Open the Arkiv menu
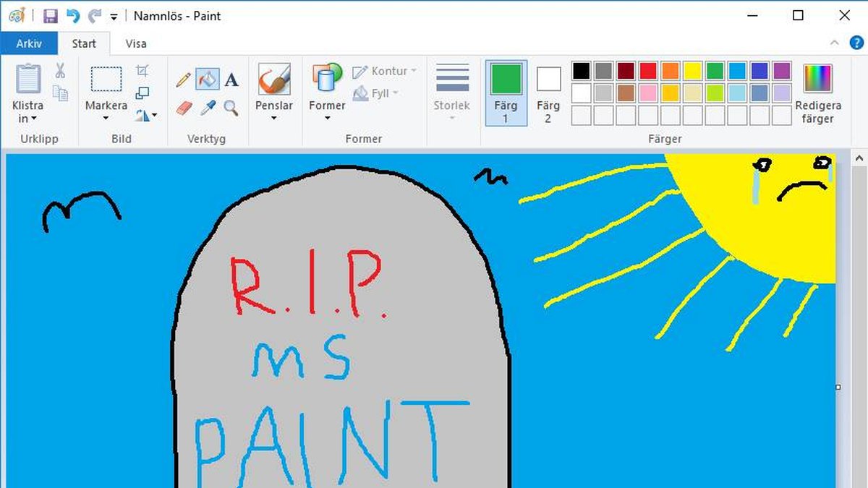Screen dimensions: 868x488 (x=29, y=43)
